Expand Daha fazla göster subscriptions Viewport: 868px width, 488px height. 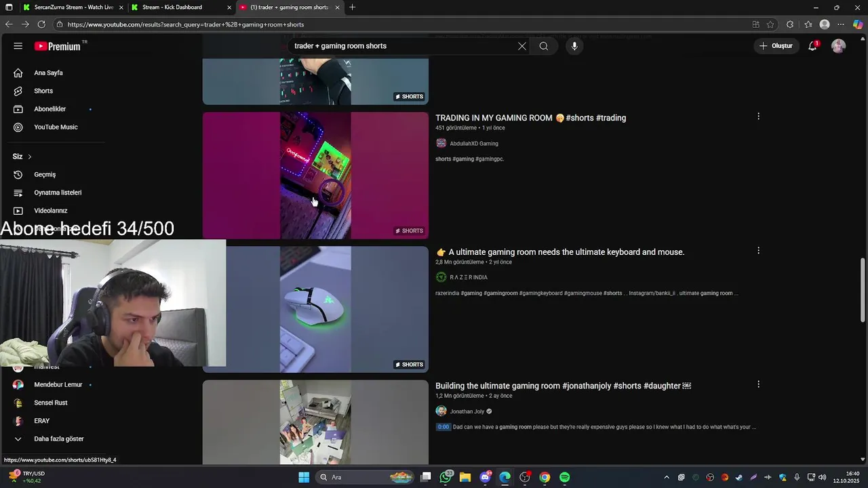[58, 439]
